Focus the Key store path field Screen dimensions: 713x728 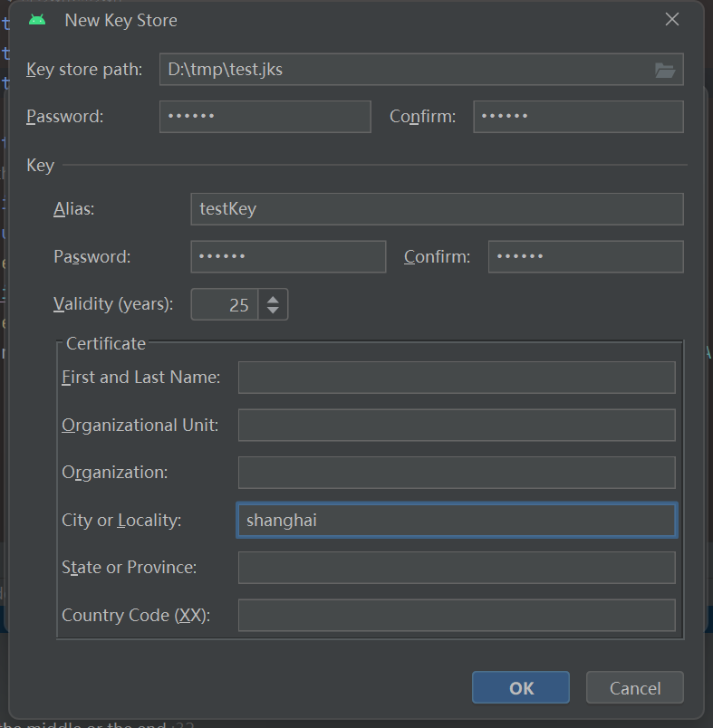(x=403, y=70)
